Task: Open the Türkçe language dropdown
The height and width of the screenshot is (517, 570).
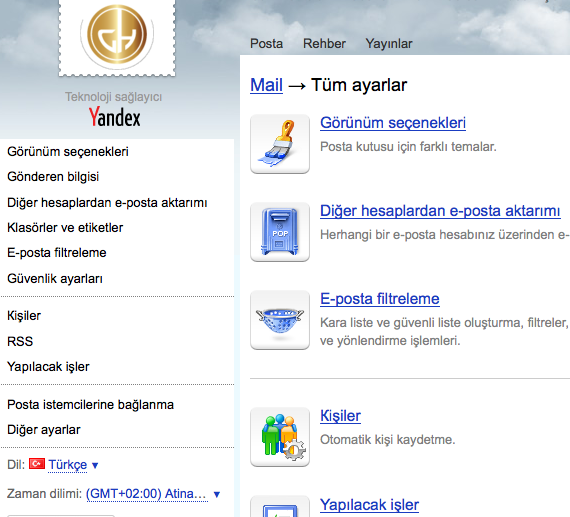Action: pos(68,465)
